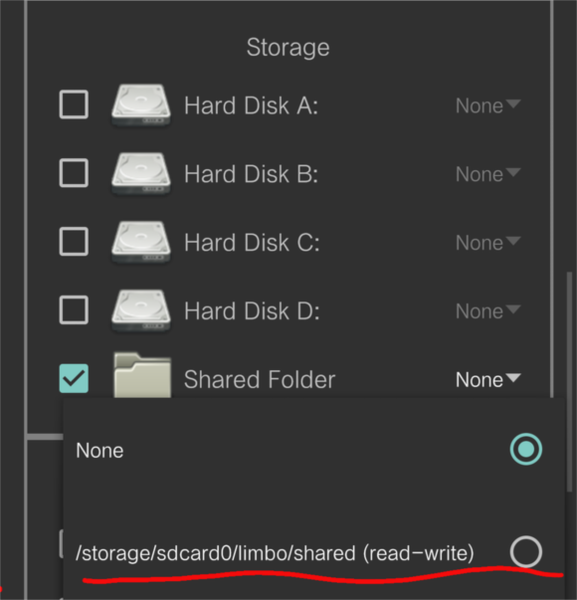Choose /storage/sdcard0/limbo/shared (read-write) menu entry

pos(314,553)
